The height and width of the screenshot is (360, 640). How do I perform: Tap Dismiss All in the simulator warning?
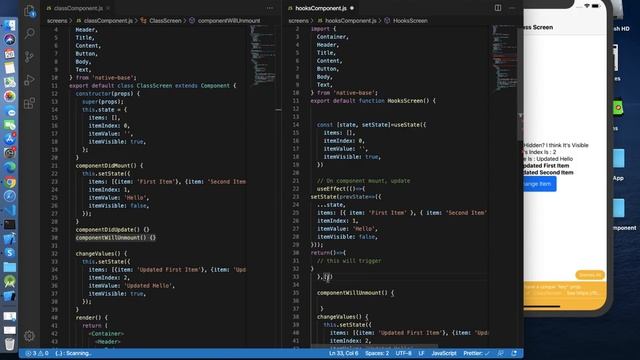point(590,275)
